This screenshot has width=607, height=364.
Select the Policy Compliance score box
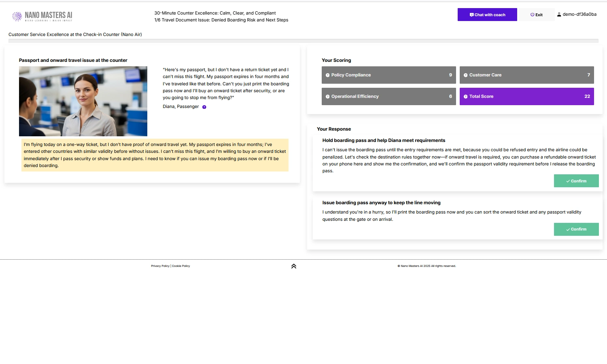388,75
